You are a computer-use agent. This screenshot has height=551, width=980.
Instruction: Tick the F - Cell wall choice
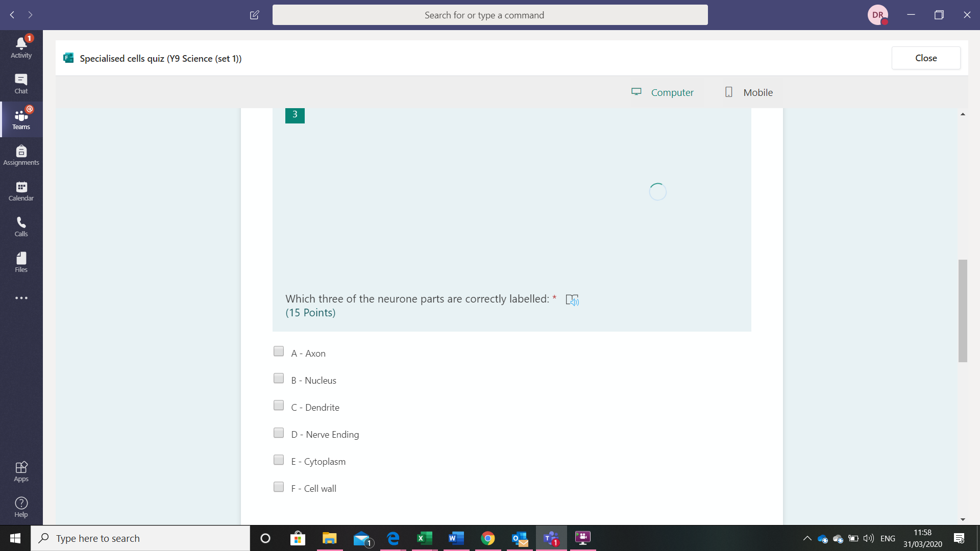point(279,486)
